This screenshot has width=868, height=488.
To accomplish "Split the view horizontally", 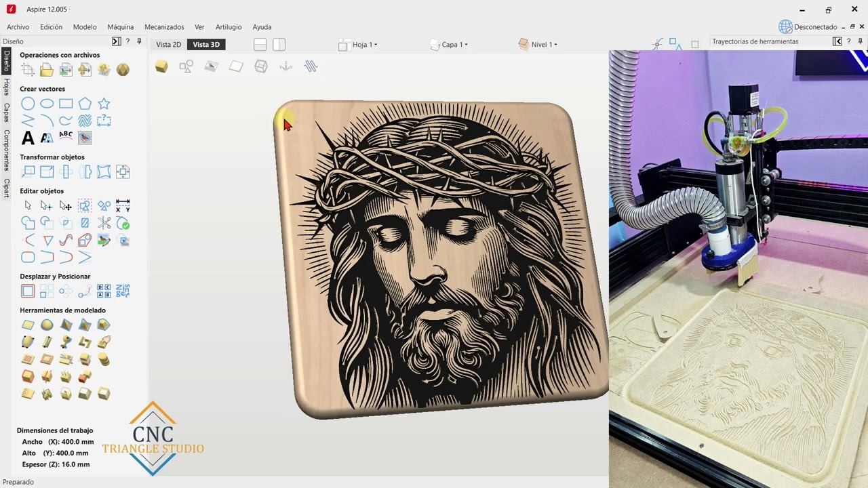I will 260,45.
